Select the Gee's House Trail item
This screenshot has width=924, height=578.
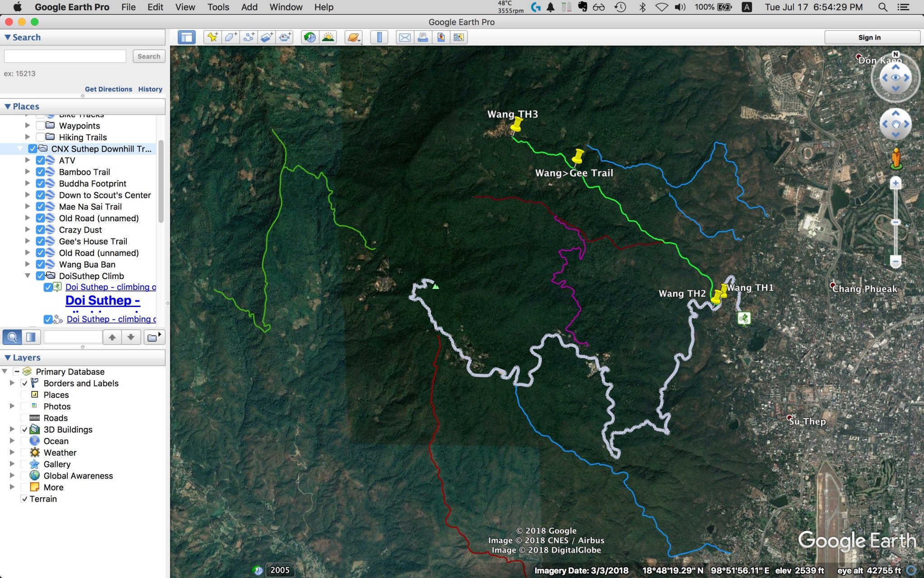(93, 242)
